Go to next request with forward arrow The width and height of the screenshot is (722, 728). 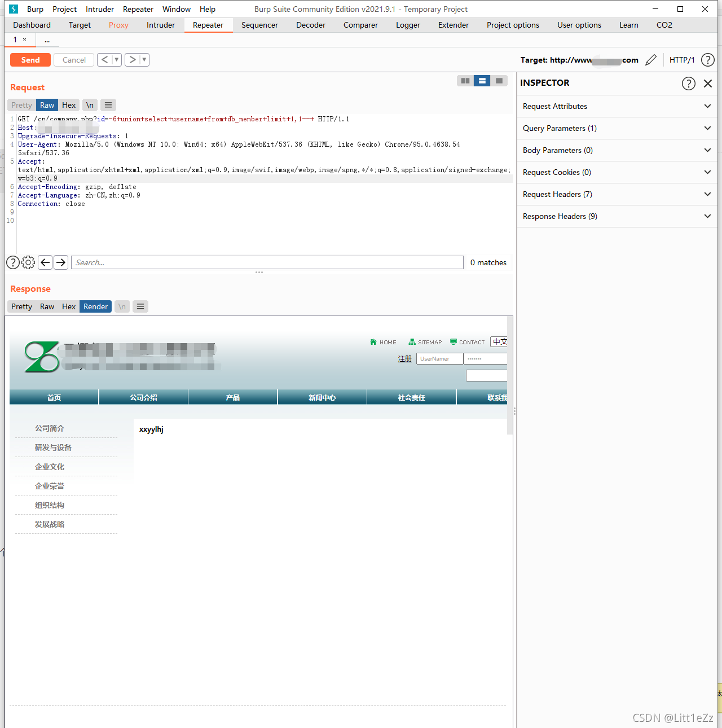coord(132,59)
